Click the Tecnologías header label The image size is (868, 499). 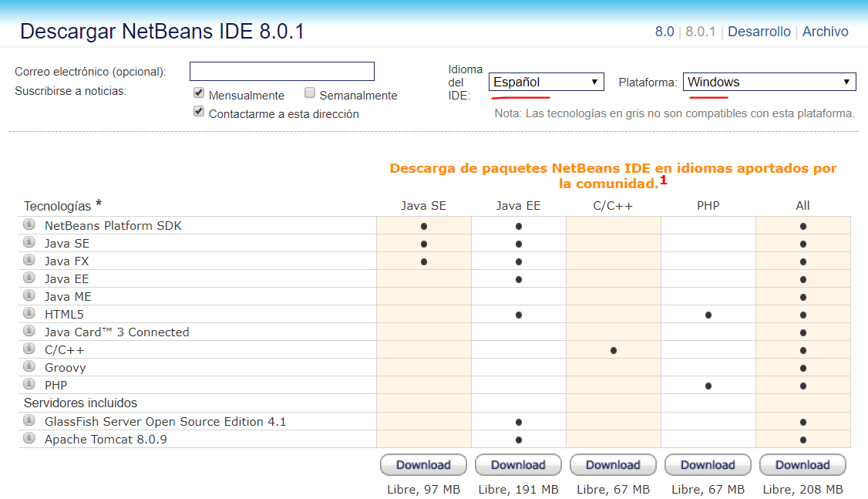(x=58, y=206)
